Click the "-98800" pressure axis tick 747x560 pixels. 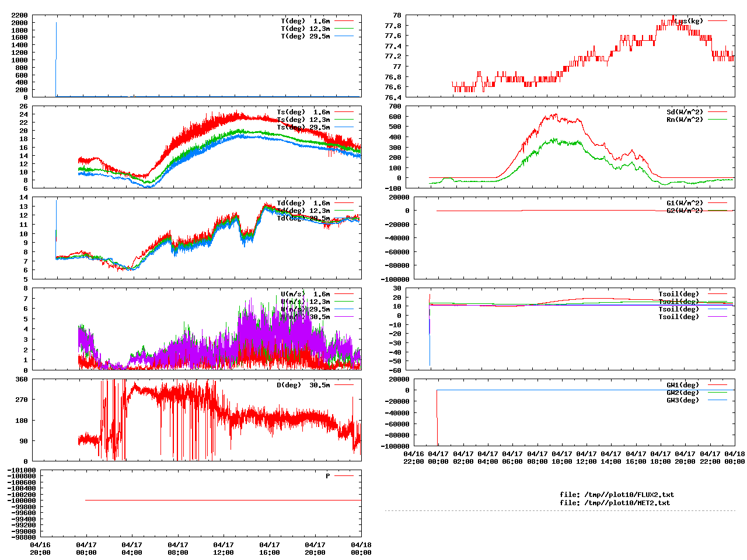(23, 537)
